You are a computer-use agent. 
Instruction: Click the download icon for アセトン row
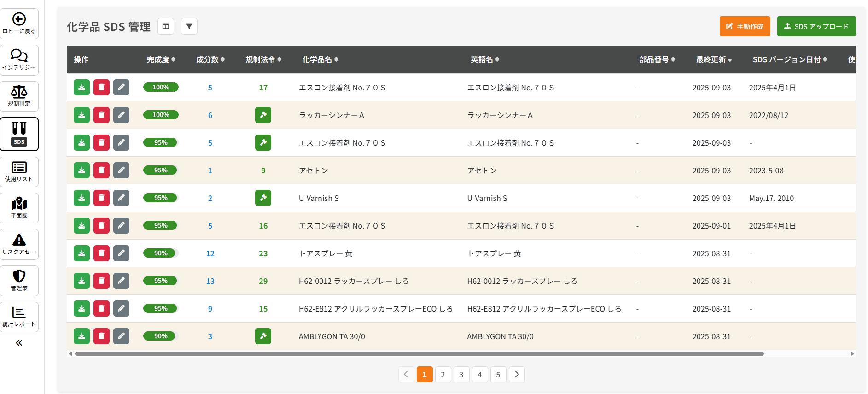82,170
